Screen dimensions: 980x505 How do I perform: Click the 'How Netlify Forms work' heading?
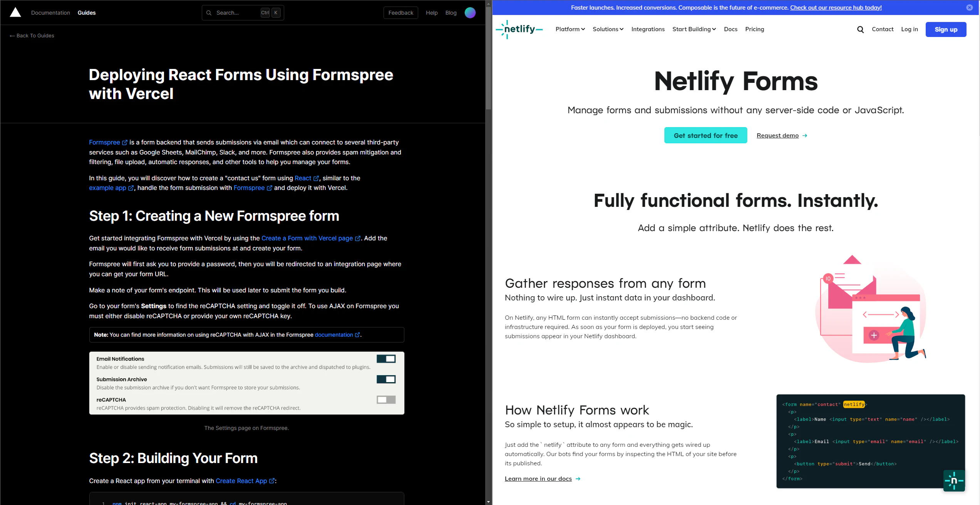[x=577, y=410]
